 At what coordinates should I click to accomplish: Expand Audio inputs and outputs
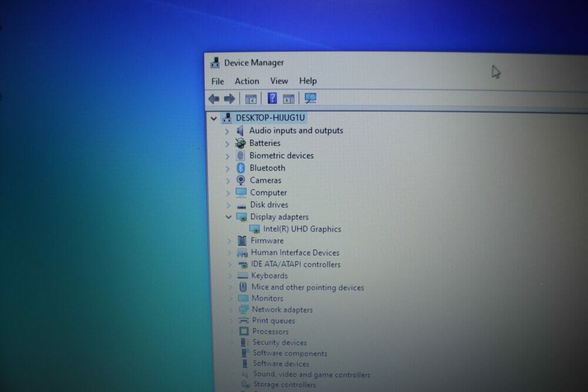pyautogui.click(x=227, y=132)
